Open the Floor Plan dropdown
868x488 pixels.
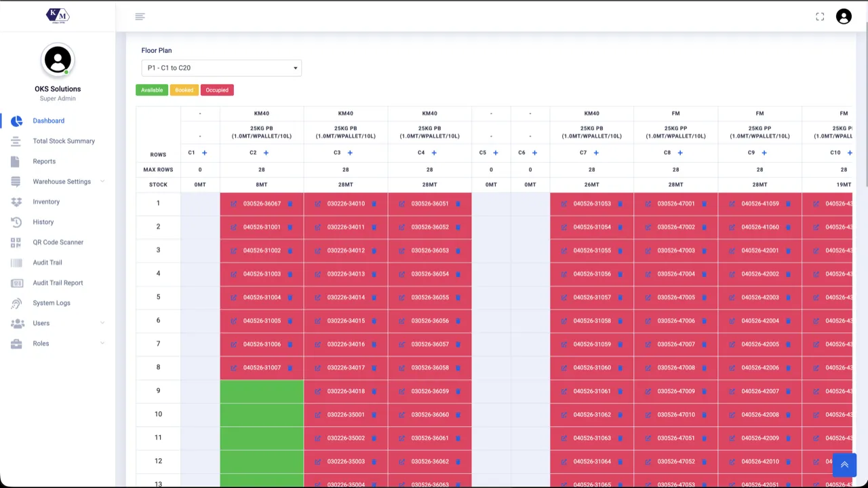point(221,68)
